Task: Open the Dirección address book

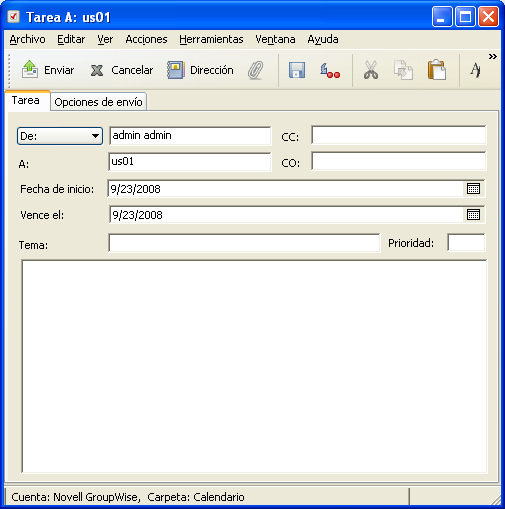Action: 200,70
